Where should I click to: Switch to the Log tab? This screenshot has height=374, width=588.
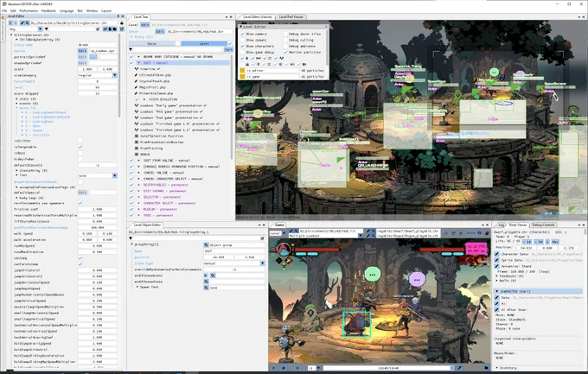501,225
